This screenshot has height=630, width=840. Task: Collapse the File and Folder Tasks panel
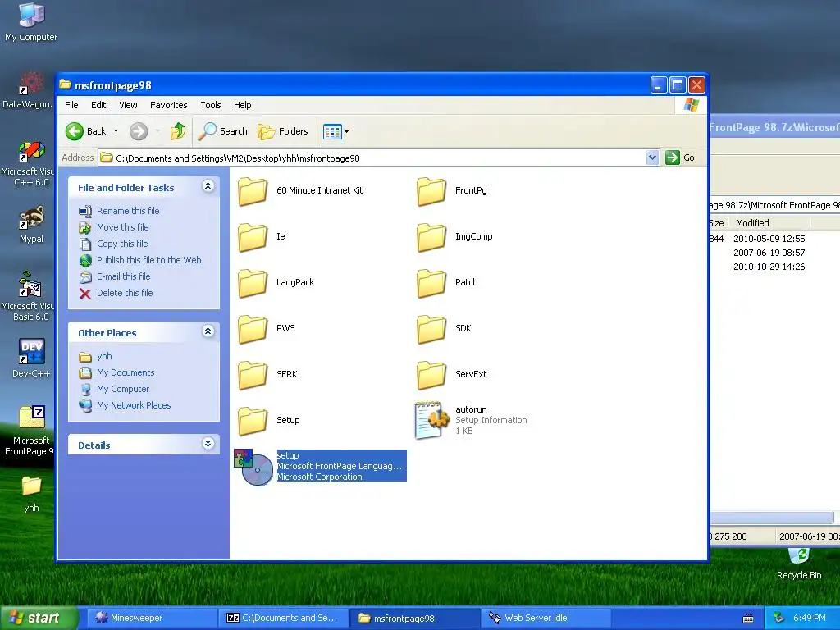(208, 186)
